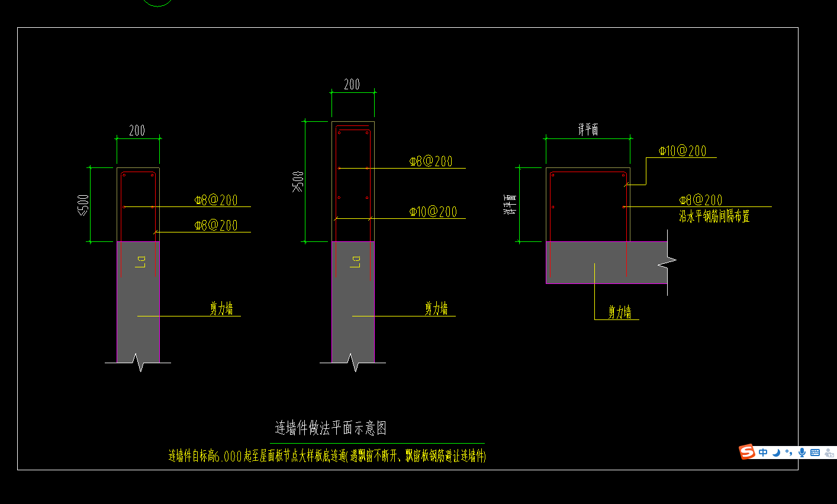Image resolution: width=837 pixels, height=504 pixels.
Task: Select the La text in middle wall detail
Action: click(355, 262)
